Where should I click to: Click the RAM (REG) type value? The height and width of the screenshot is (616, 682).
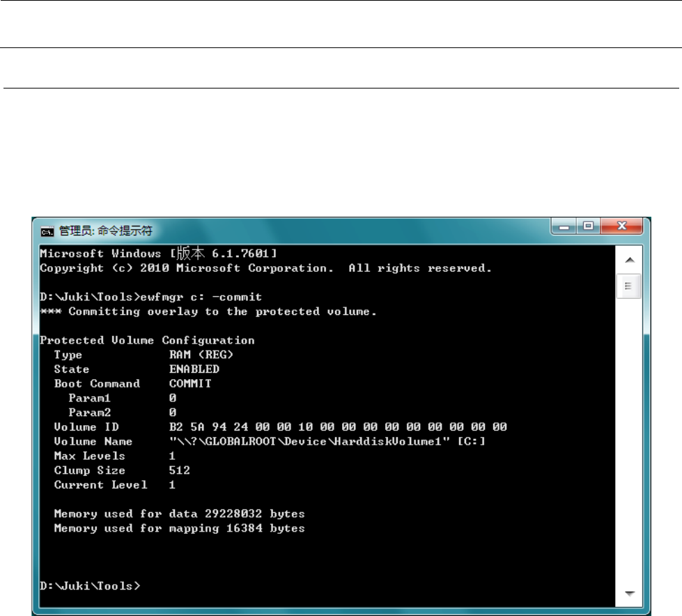(201, 355)
